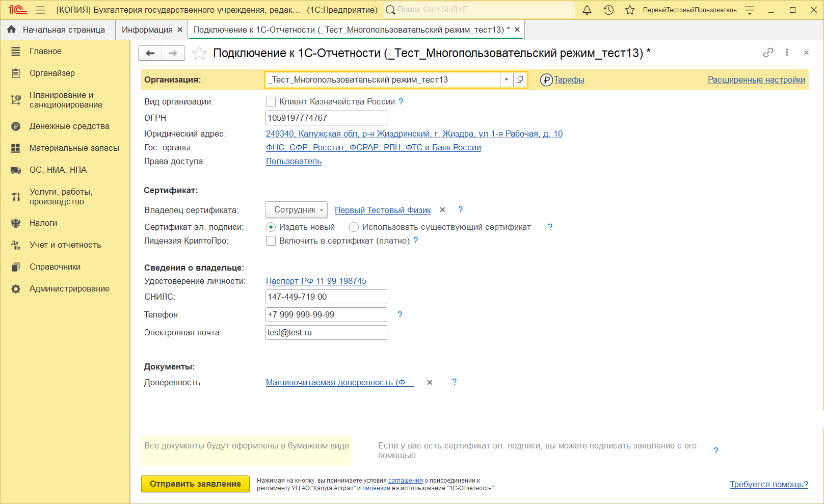
Task: Show help for Лицензия КриптоПро checkbox
Action: tap(416, 241)
